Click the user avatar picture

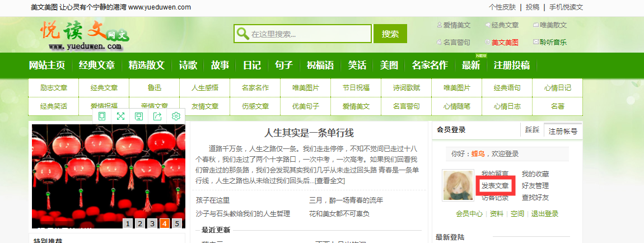pyautogui.click(x=456, y=185)
